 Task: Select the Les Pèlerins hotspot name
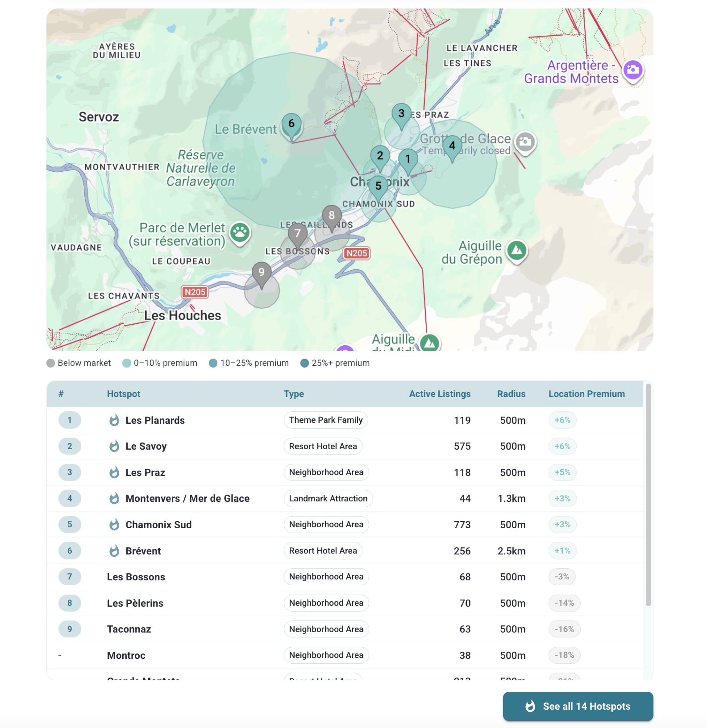click(x=135, y=603)
